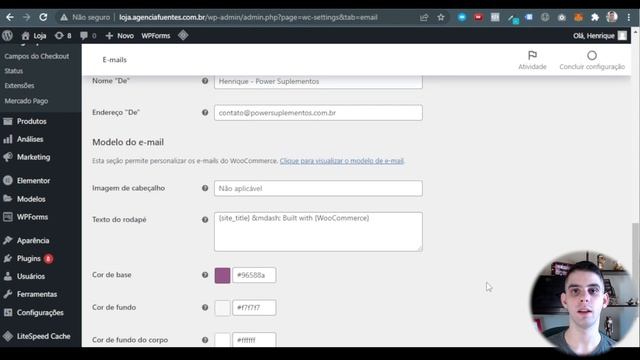Click Cor de base purple swatch
Image resolution: width=640 pixels, height=360 pixels.
point(222,275)
